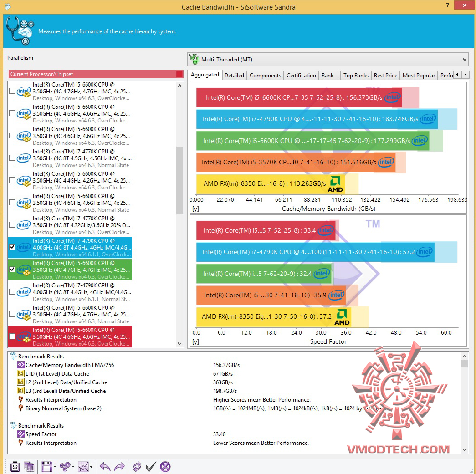Click the purple gears engine icon
Screen dimensions: 476x474
pos(65,466)
